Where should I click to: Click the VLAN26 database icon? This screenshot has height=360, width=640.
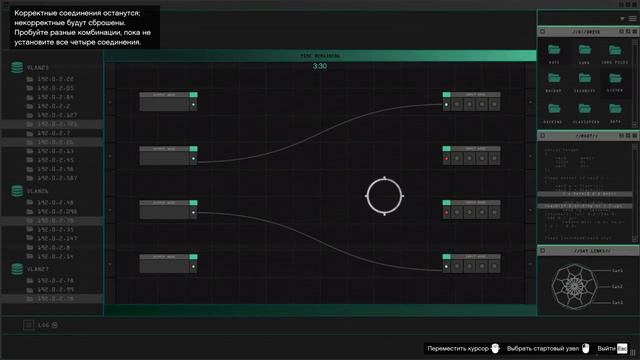point(17,191)
